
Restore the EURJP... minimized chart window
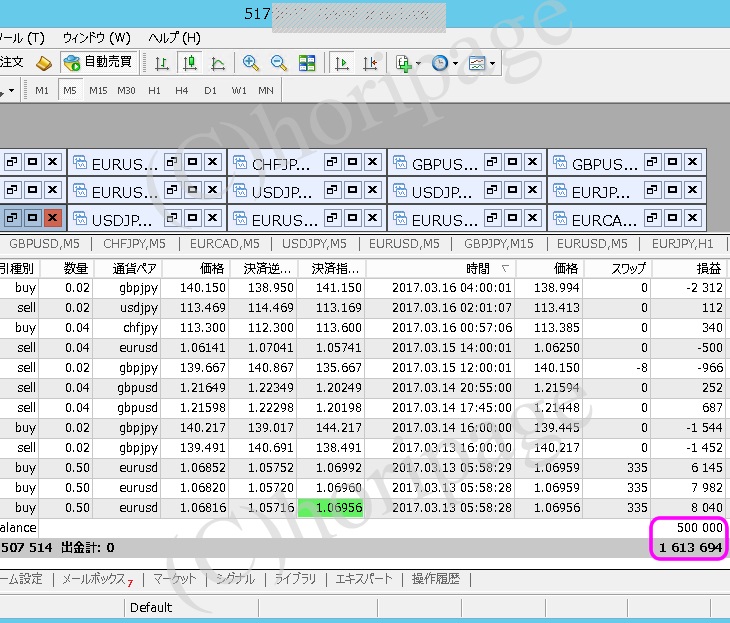(x=652, y=190)
